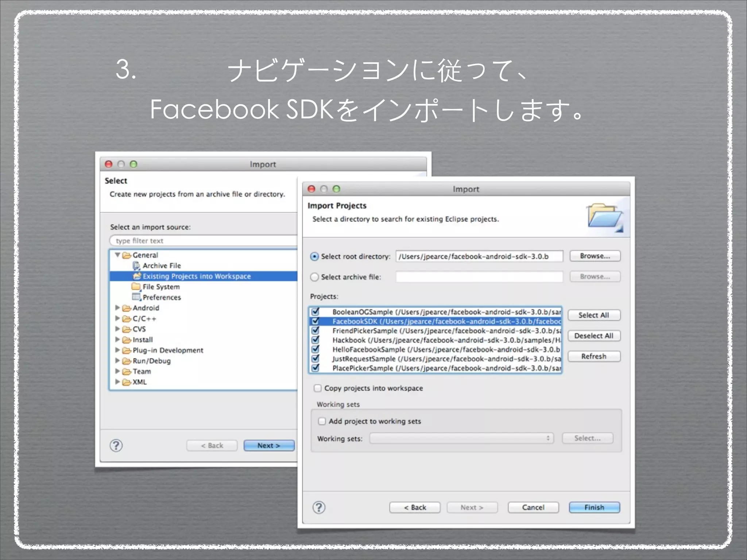Click the open folder wizard icon
This screenshot has height=560, width=747.
coord(605,217)
